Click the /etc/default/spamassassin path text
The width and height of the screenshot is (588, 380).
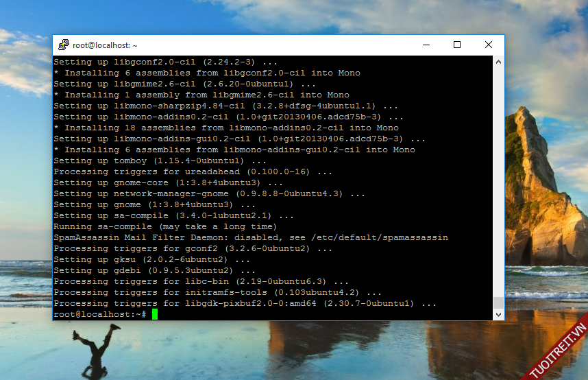coord(379,237)
